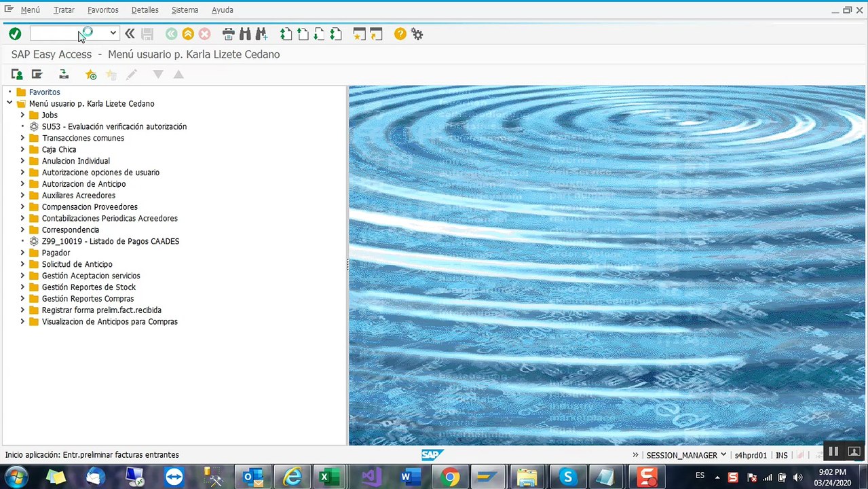
Task: Select SU53 - Evaluación verificación autorización
Action: click(114, 126)
